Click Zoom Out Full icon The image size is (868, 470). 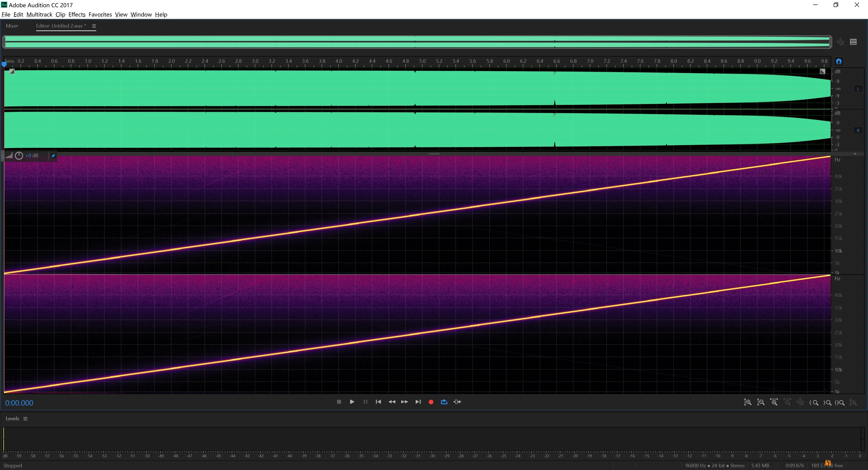800,402
